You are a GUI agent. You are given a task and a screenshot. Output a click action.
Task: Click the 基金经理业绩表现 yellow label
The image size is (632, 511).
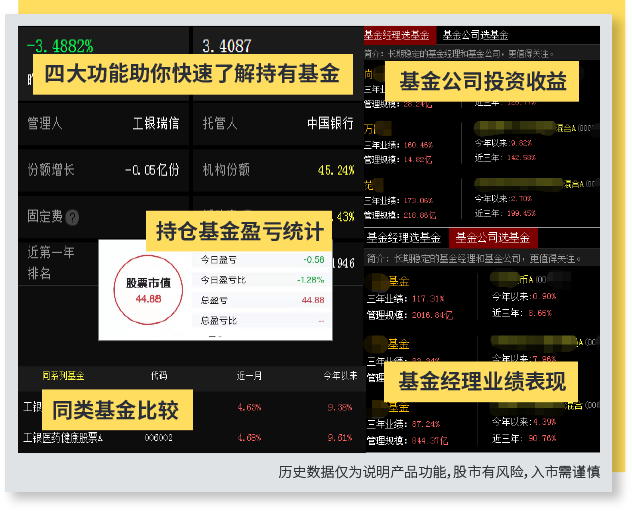coord(482,381)
